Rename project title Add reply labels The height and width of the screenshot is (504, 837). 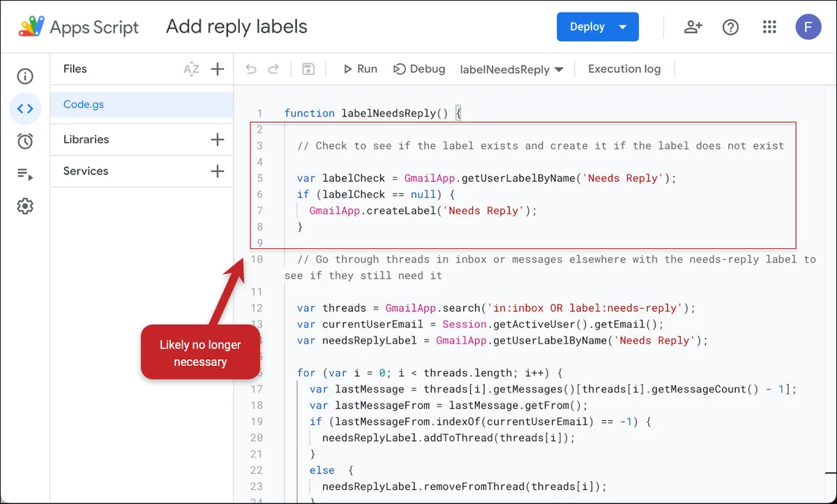[x=236, y=27]
